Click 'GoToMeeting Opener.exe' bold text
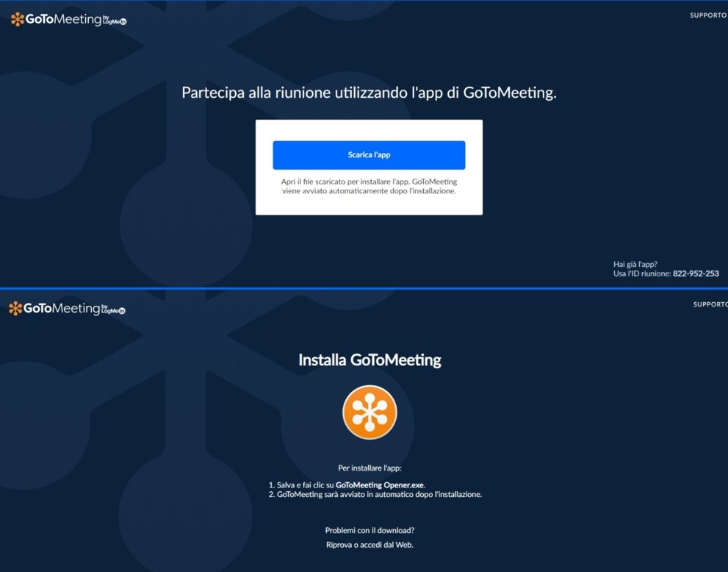728x572 pixels. coord(379,485)
